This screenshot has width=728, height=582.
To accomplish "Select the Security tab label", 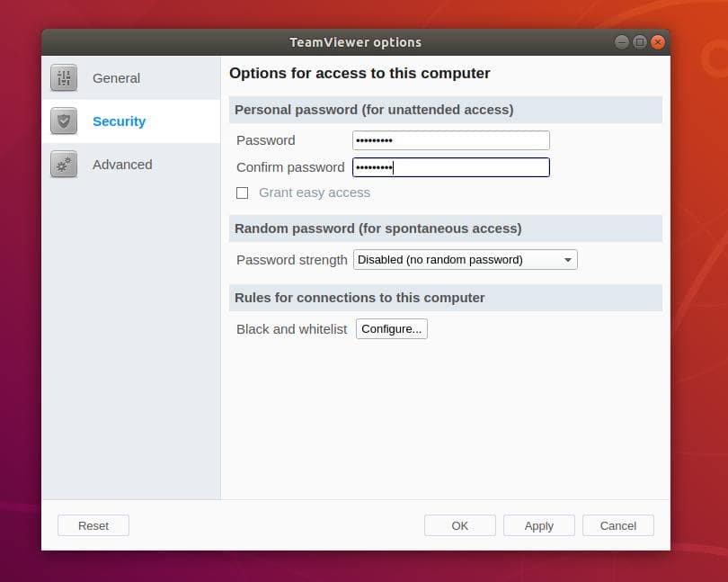I will [119, 121].
